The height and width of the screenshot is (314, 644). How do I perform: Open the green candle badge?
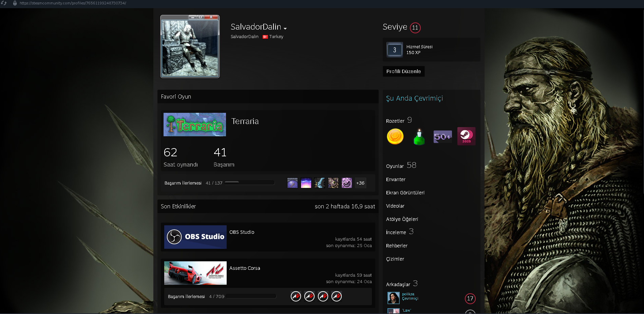[x=419, y=137]
